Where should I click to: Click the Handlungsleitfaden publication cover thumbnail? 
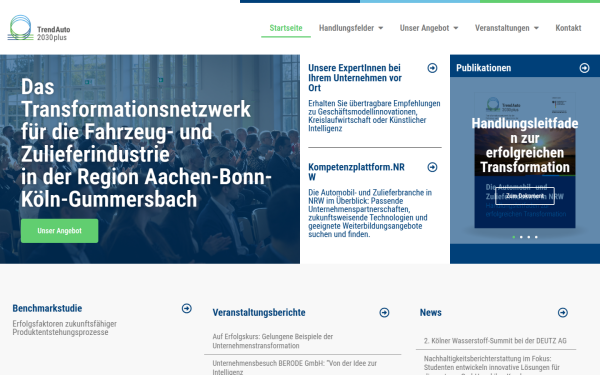click(x=525, y=160)
